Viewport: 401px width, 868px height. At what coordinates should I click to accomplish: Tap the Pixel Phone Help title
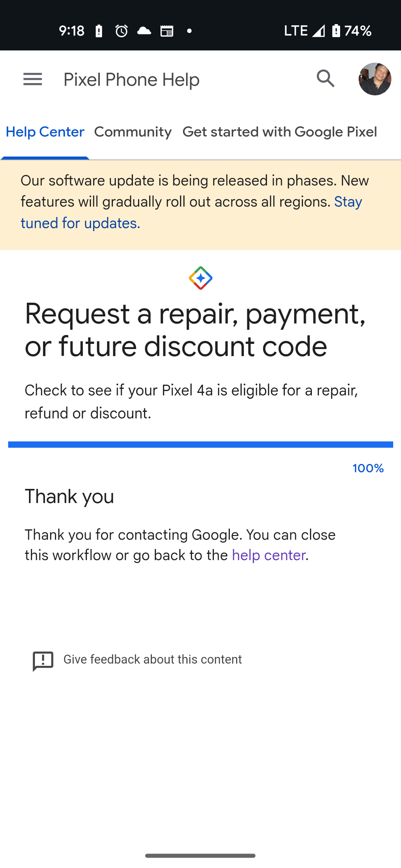(x=131, y=80)
